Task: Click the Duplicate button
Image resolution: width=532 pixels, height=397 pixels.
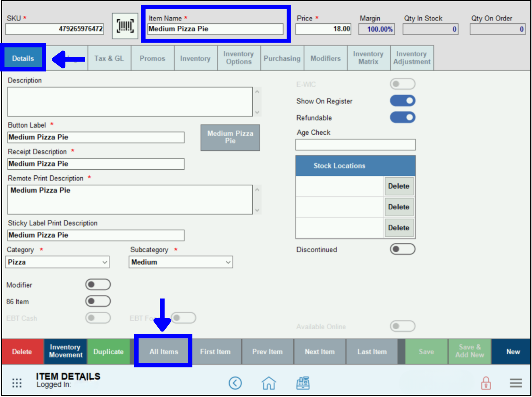Action: click(108, 352)
